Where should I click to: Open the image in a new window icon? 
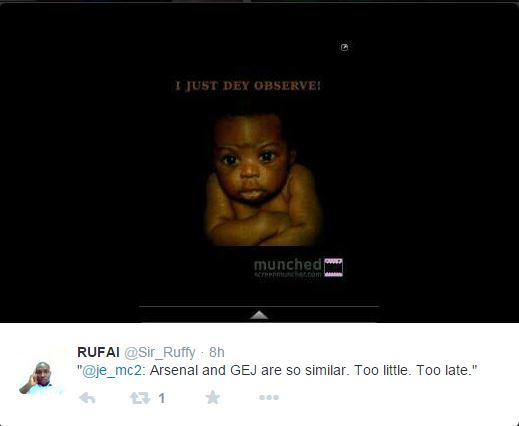344,47
